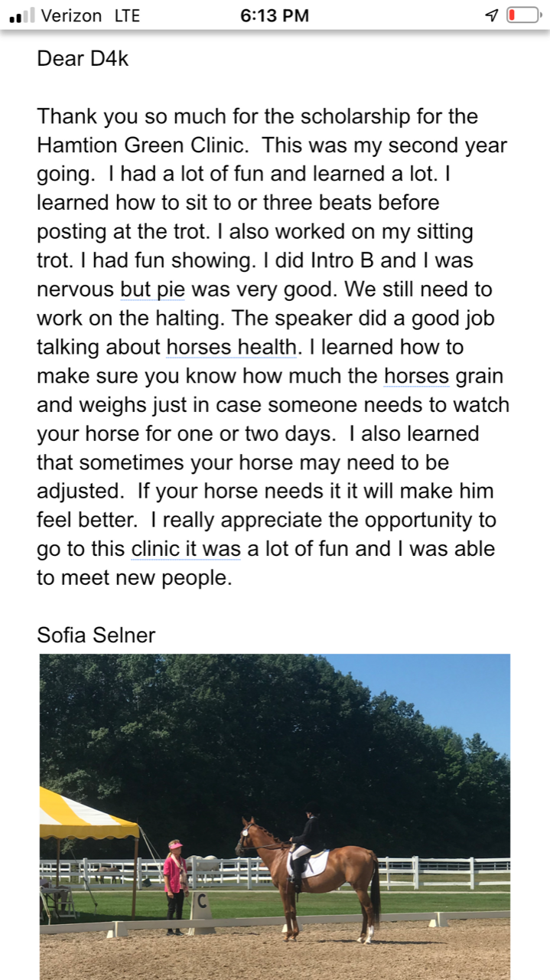The image size is (550, 980).
Task: Tap the 6:13 PM clock in status bar
Action: pyautogui.click(x=275, y=15)
